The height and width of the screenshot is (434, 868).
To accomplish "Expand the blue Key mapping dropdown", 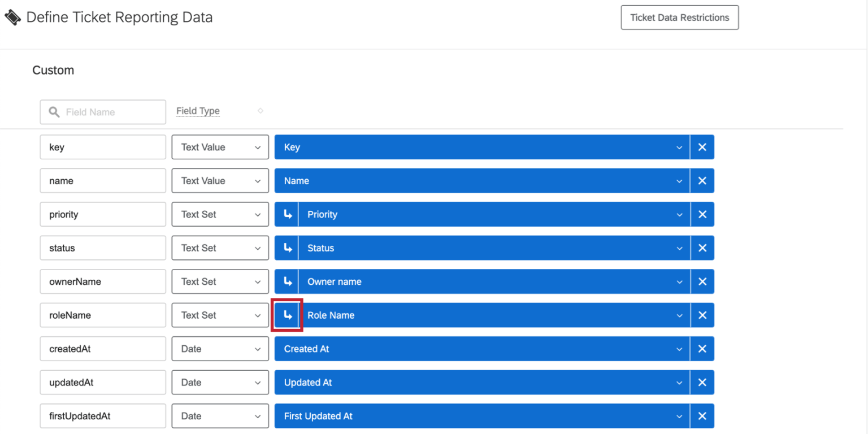I will 680,147.
